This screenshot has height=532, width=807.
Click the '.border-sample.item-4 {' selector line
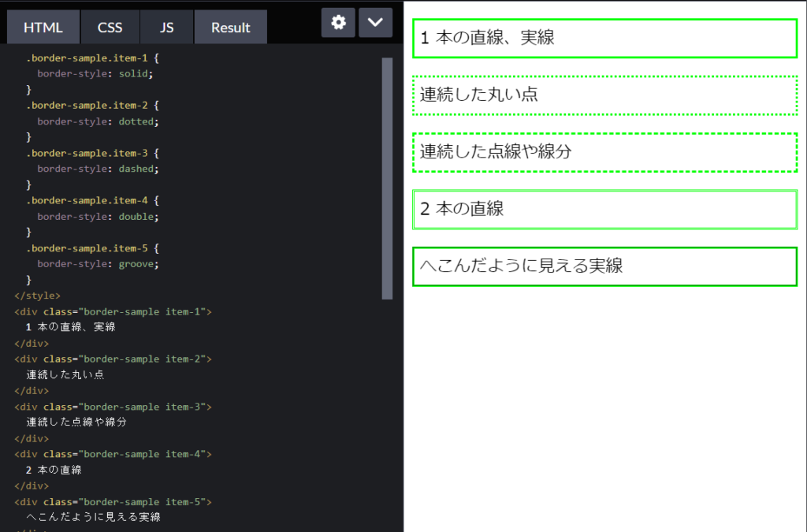click(x=93, y=201)
